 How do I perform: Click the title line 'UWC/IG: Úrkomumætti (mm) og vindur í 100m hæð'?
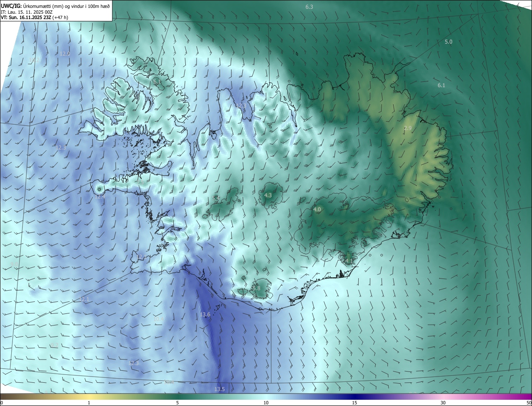[56, 6]
